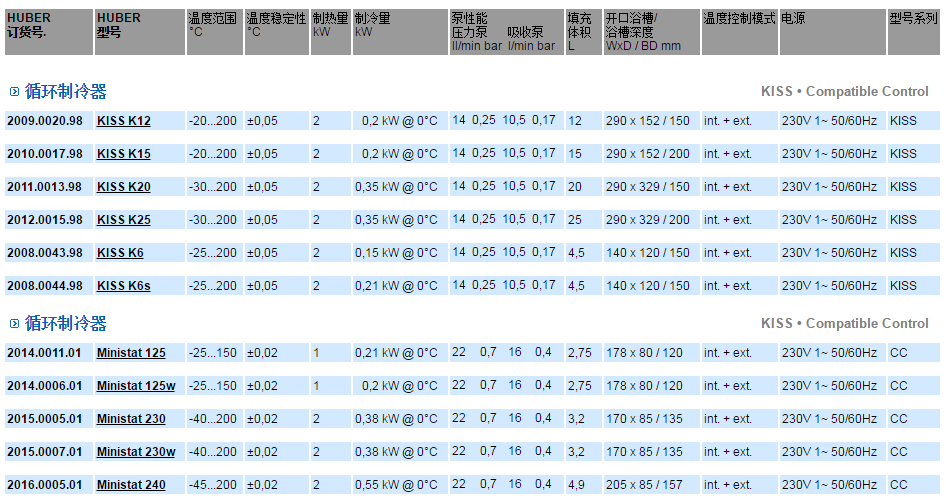
Task: Open the KISS K15 product page
Action: pyautogui.click(x=124, y=154)
